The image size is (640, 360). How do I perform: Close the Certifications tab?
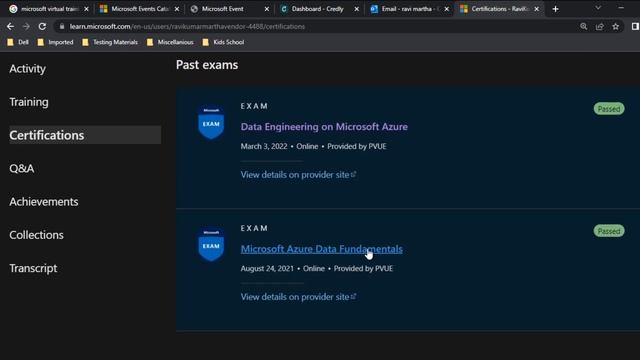pos(537,9)
